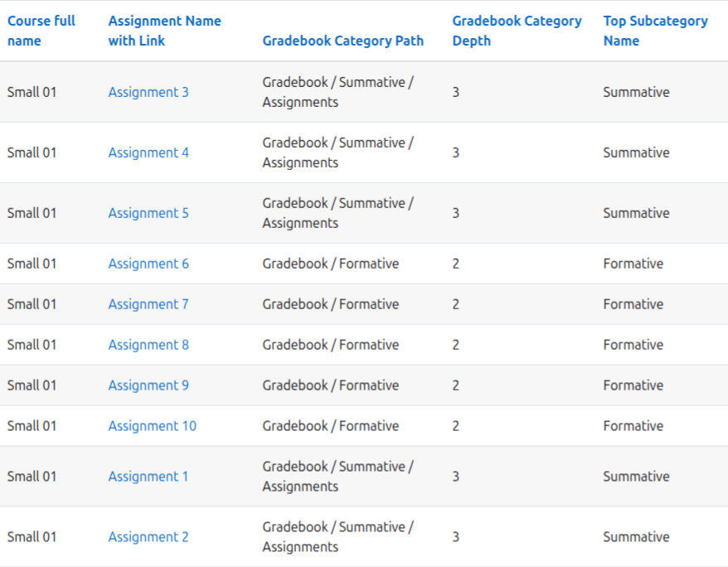
Task: Sort by Gradebook Category Path header
Action: pyautogui.click(x=343, y=41)
